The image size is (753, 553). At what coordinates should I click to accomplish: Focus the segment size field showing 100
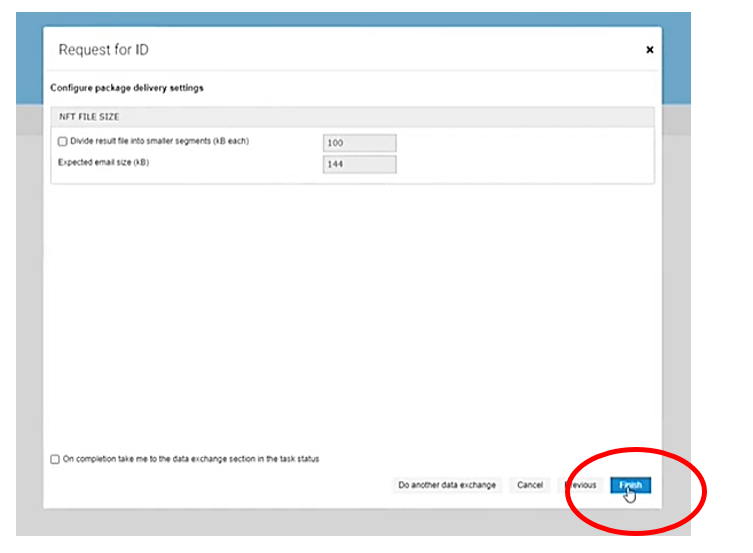[359, 143]
